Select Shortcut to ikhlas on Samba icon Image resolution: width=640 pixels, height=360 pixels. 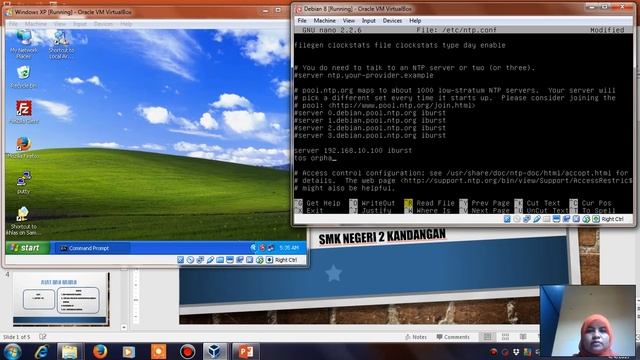click(23, 221)
